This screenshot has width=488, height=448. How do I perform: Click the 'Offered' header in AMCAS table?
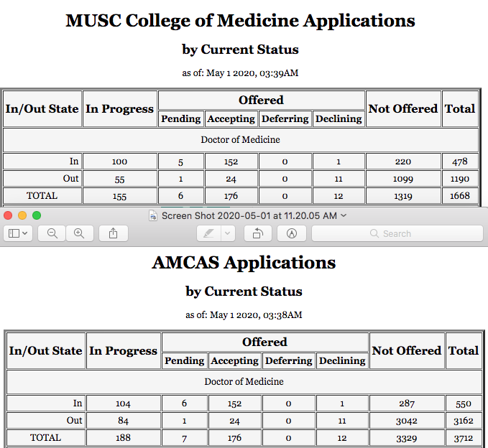click(x=265, y=342)
